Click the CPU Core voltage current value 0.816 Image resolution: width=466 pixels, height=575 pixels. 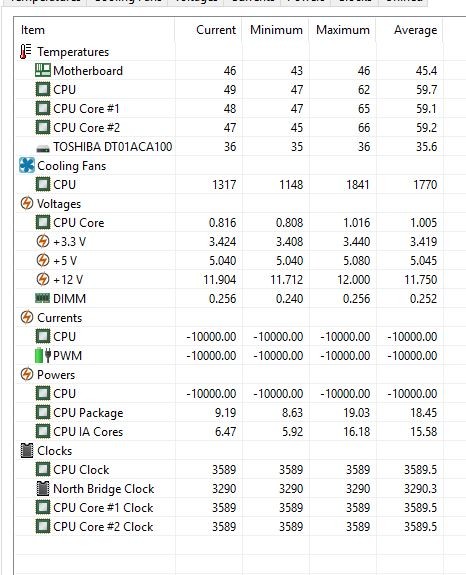tap(223, 223)
